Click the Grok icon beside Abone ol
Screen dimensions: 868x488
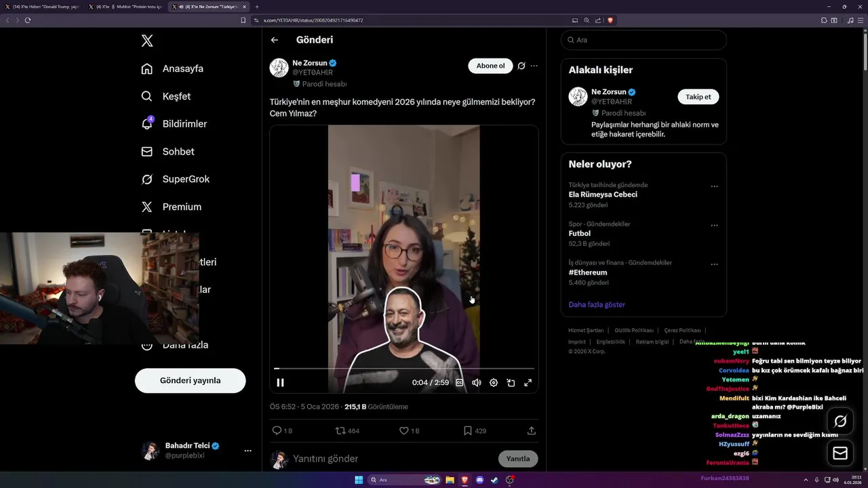click(x=521, y=66)
